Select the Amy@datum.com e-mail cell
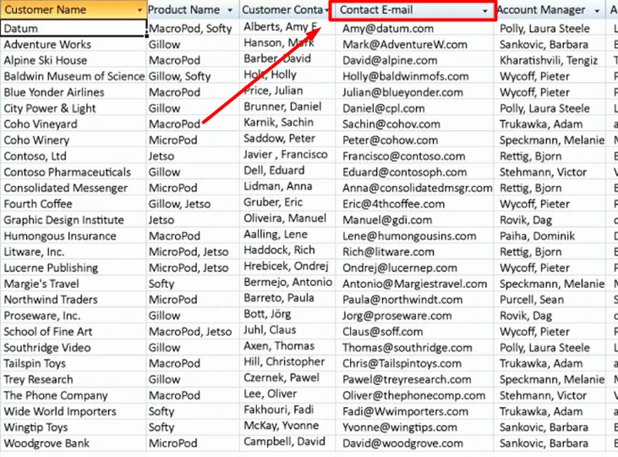Image resolution: width=618 pixels, height=457 pixels. (415, 28)
